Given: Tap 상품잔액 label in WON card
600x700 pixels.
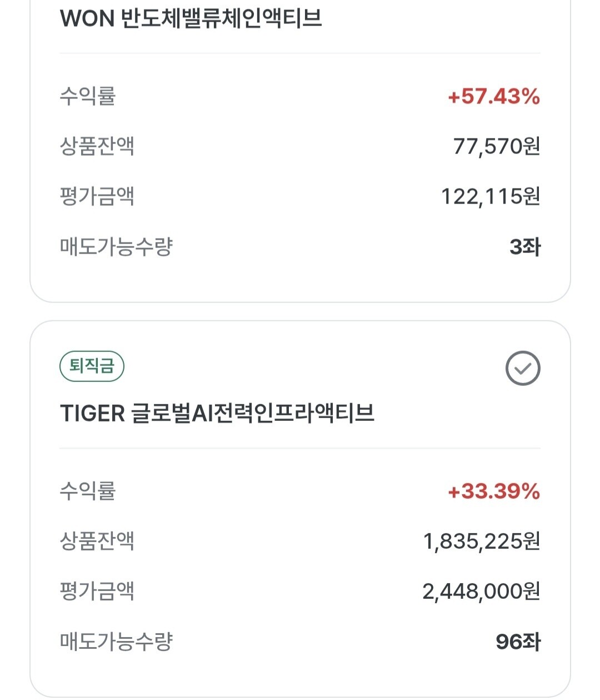Looking at the screenshot, I should 97,146.
